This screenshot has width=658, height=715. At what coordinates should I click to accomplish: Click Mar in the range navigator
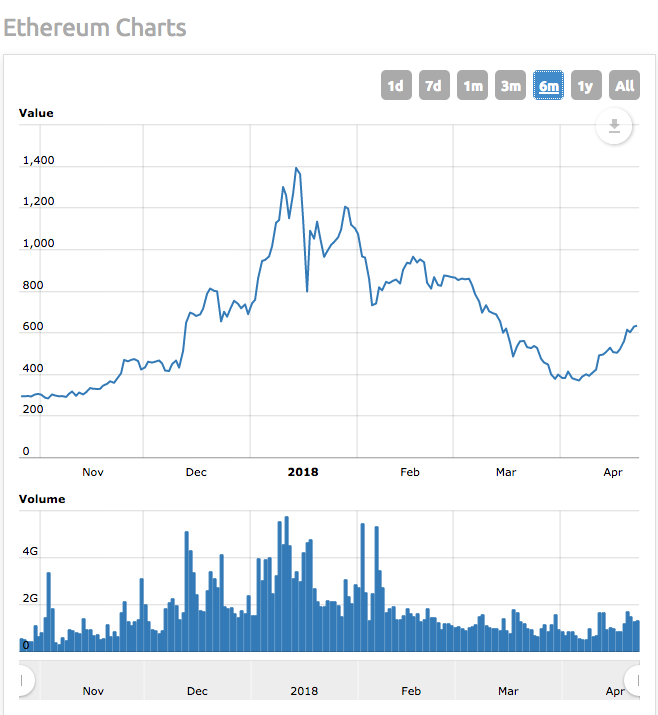click(x=508, y=691)
